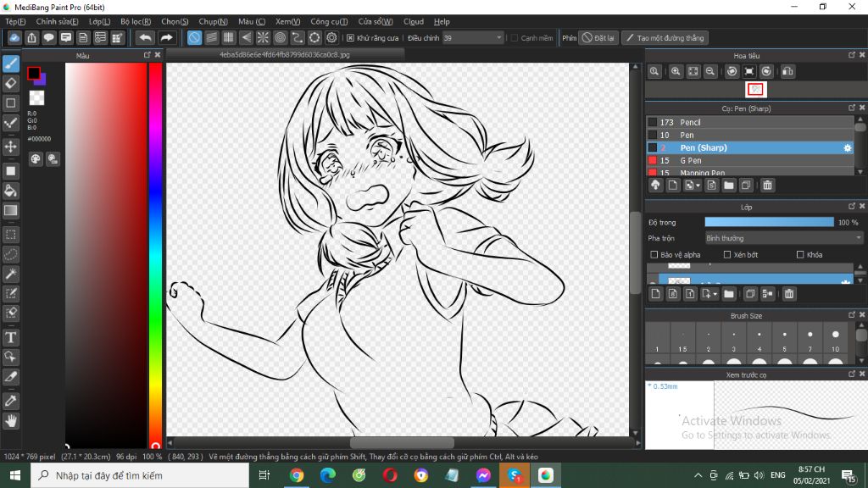The height and width of the screenshot is (488, 868).
Task: Expand the add-layer dropdown arrow
Action: (715, 294)
